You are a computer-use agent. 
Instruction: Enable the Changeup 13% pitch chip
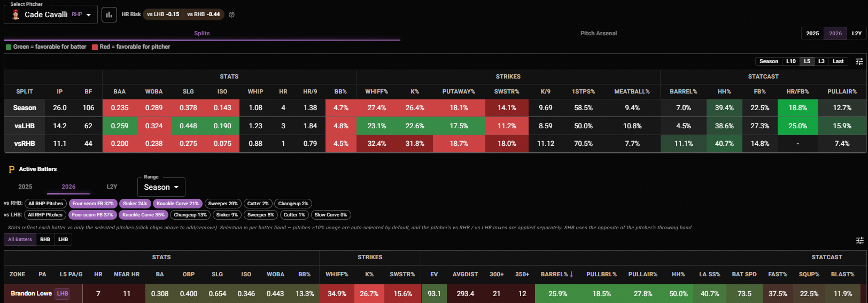[x=190, y=215]
